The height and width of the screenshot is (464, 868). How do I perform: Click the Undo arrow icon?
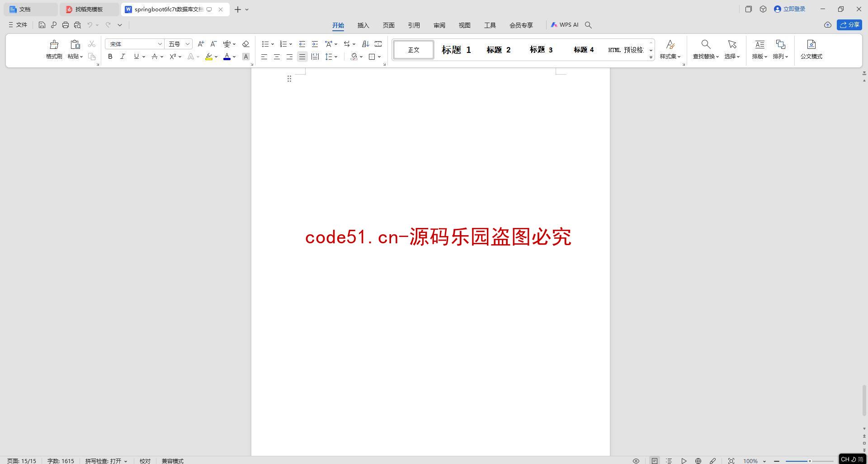[x=90, y=25]
